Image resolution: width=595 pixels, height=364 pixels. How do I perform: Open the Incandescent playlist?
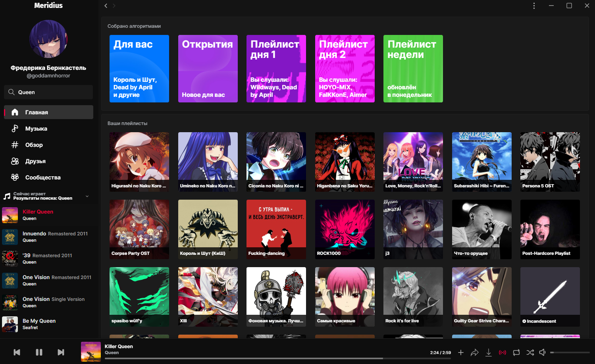(550, 297)
